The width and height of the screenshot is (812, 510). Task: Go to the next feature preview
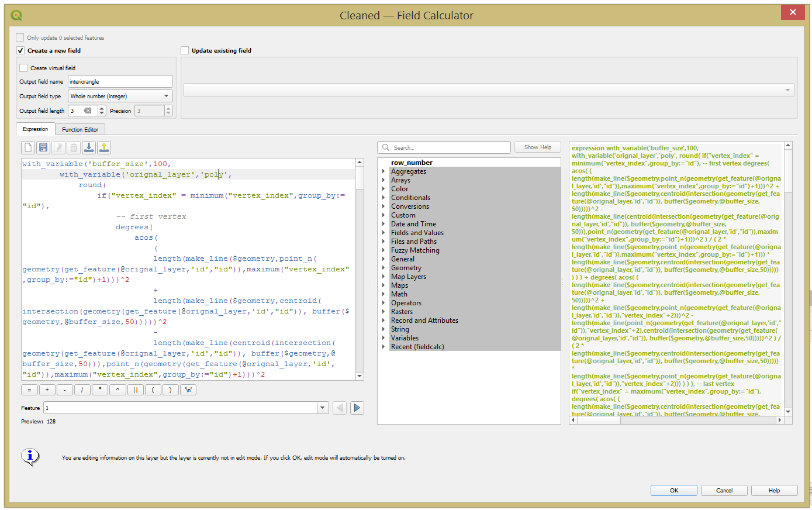click(x=357, y=408)
